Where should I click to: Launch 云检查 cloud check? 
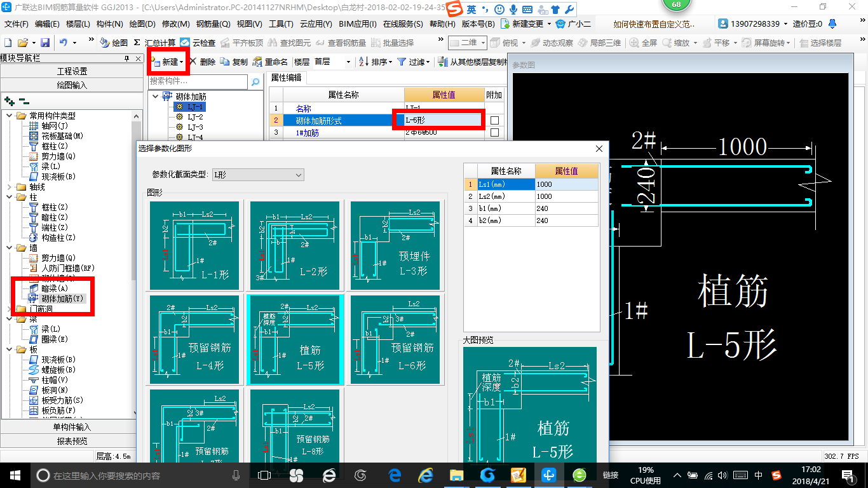pos(198,43)
